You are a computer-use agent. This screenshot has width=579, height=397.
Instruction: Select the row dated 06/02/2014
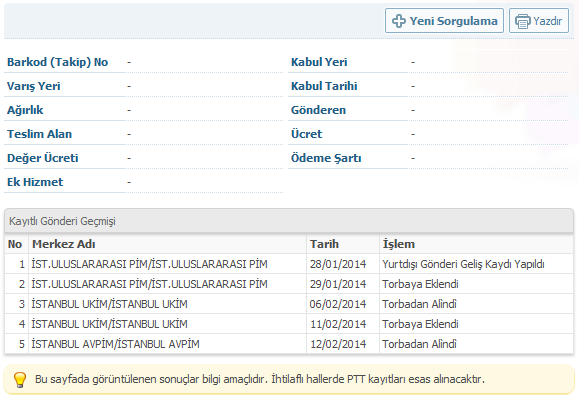pyautogui.click(x=289, y=304)
